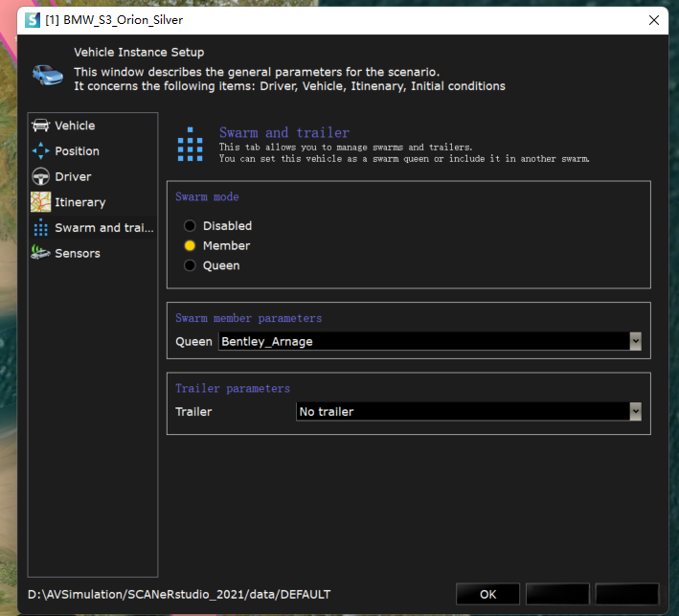The image size is (679, 616).
Task: Click the Itinerary map icon
Action: 41,202
